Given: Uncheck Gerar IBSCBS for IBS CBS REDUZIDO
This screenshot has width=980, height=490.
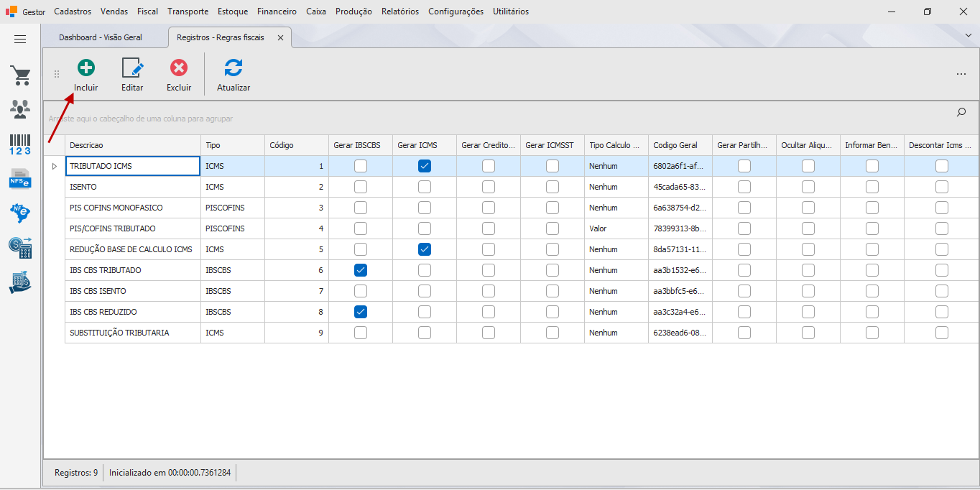Looking at the screenshot, I should point(361,312).
